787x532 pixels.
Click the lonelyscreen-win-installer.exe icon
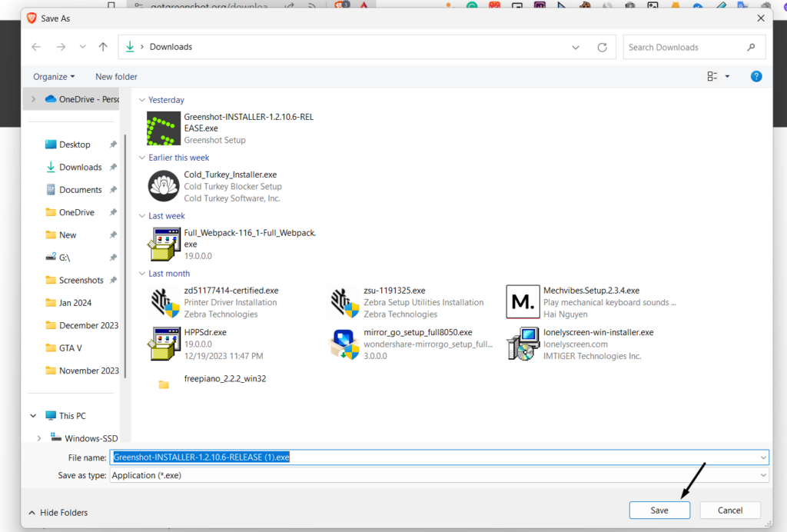point(523,344)
